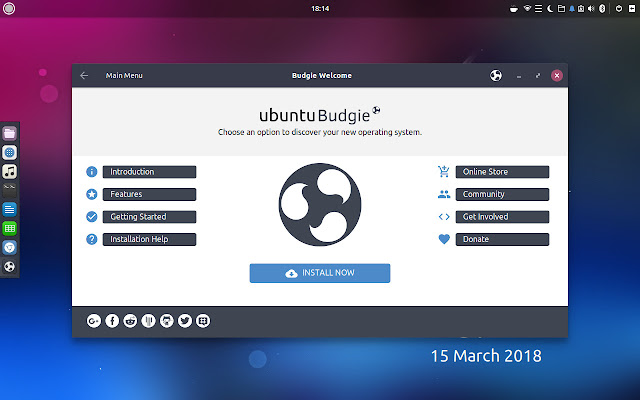Click the question mark icon beside Installation Help
Viewport: 640px width, 400px height.
[92, 239]
